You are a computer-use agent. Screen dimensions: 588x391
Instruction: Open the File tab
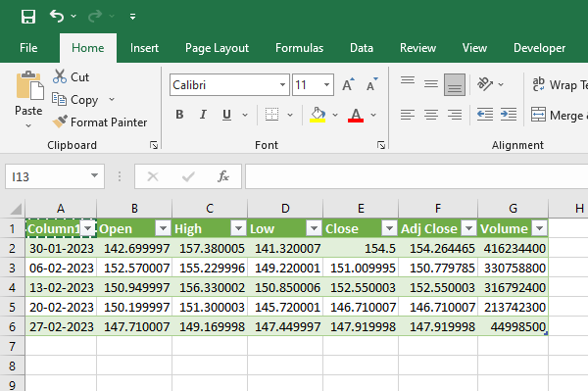point(28,48)
